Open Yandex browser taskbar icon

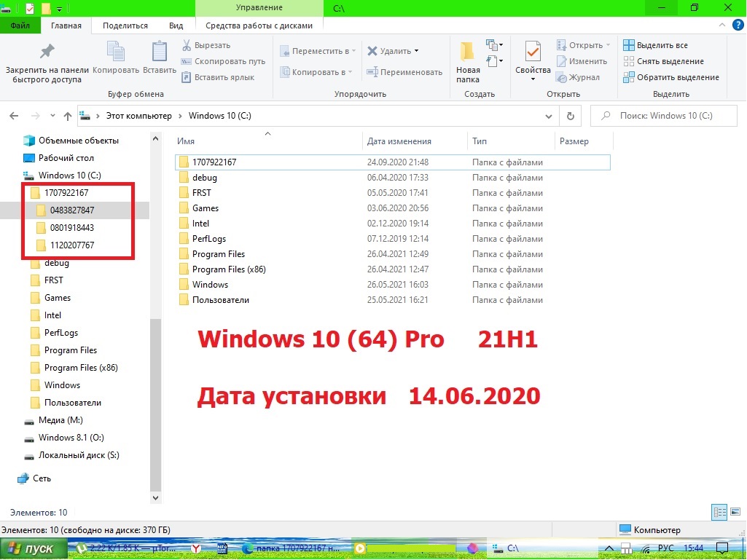pyautogui.click(x=196, y=548)
